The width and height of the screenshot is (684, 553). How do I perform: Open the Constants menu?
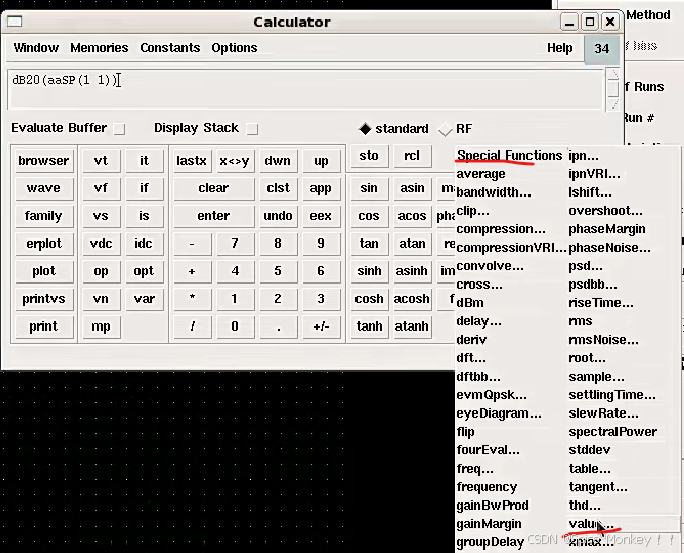pyautogui.click(x=170, y=48)
